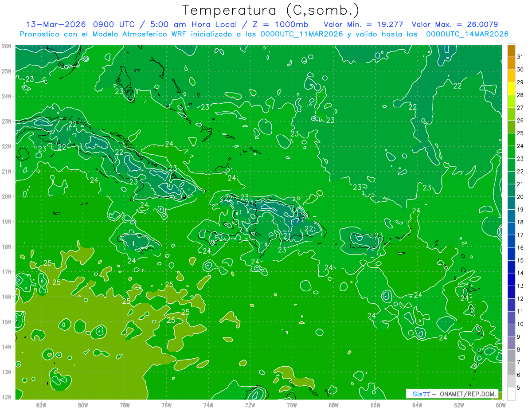Click the "21N" latitude axis label
The width and height of the screenshot is (532, 411).
(7, 171)
